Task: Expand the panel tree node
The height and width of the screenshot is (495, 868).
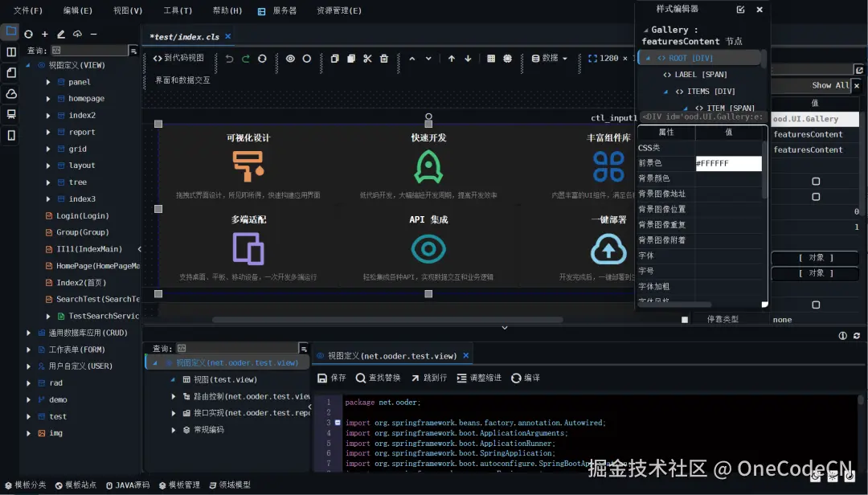Action: point(48,82)
